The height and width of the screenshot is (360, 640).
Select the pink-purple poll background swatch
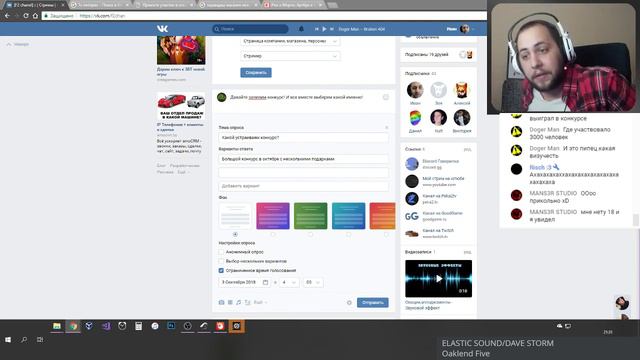273,216
